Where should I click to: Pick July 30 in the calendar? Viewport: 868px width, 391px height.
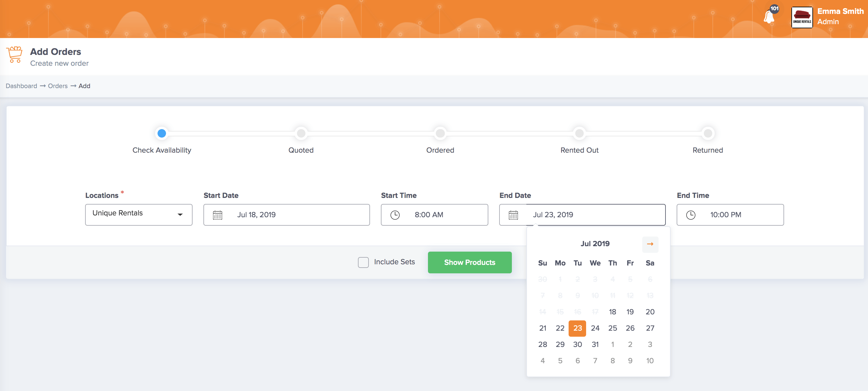(578, 344)
